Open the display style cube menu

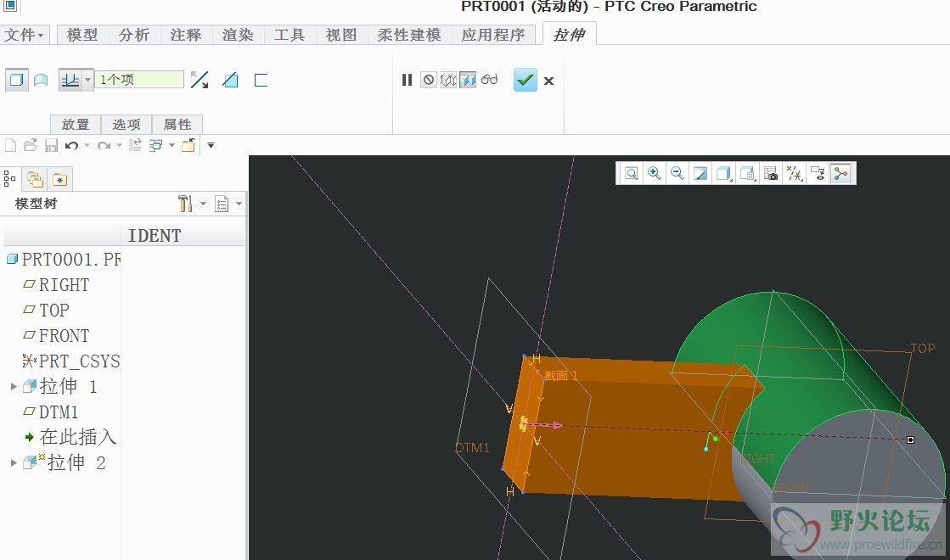click(723, 174)
